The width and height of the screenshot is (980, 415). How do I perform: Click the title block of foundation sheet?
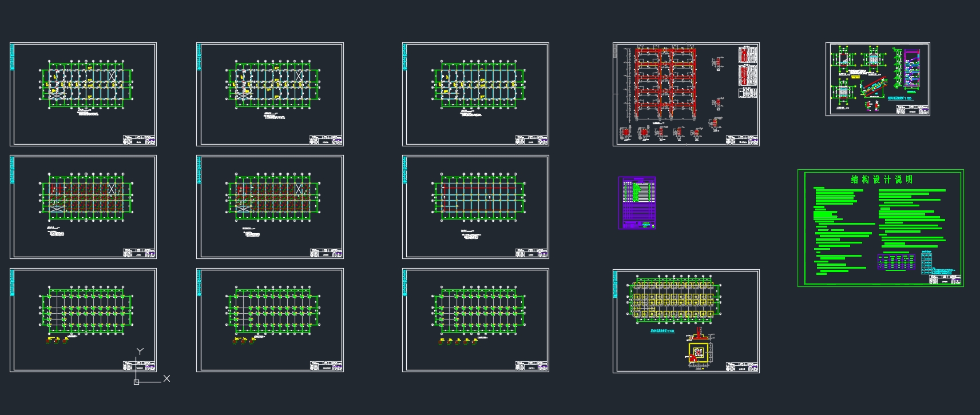point(743,366)
